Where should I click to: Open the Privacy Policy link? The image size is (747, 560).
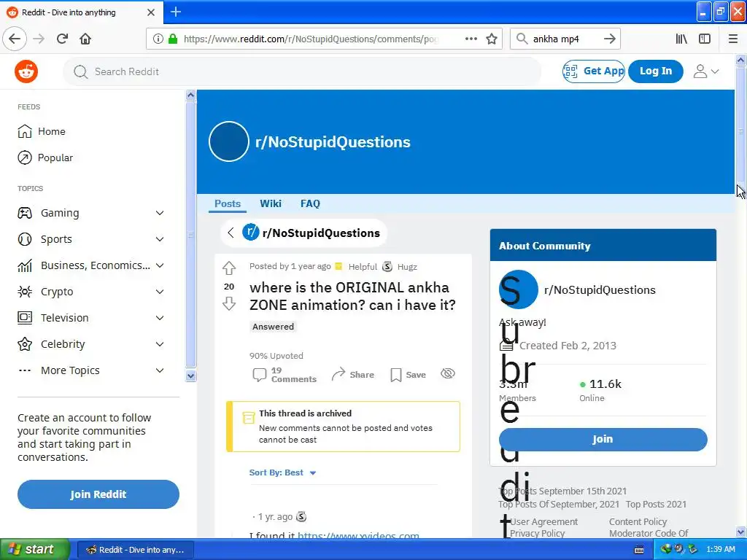(538, 533)
